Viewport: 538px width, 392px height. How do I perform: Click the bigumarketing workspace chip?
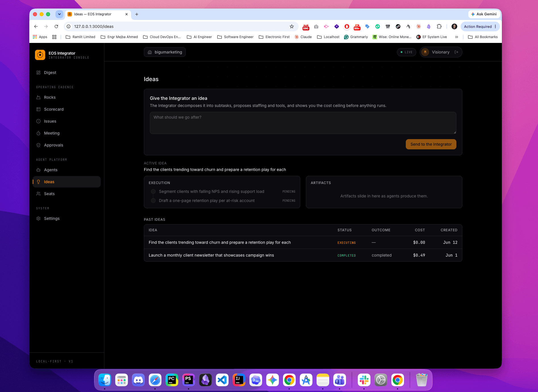click(165, 52)
